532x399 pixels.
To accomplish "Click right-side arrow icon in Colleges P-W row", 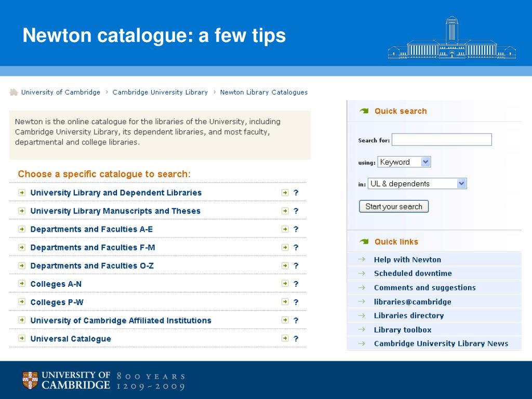I will coord(285,302).
